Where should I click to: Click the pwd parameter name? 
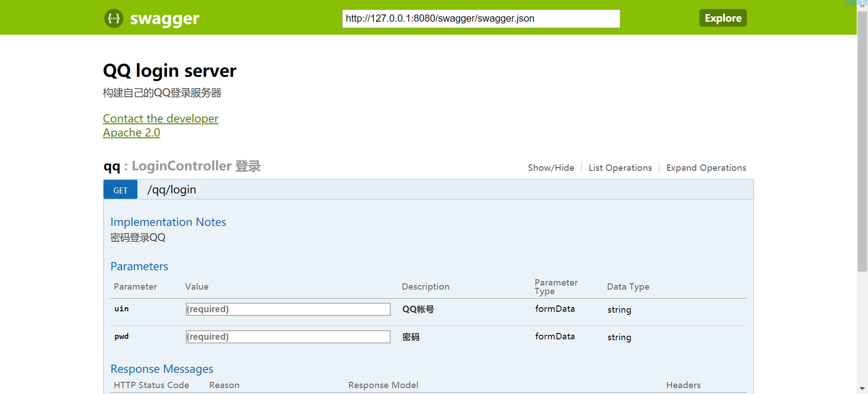(x=121, y=336)
